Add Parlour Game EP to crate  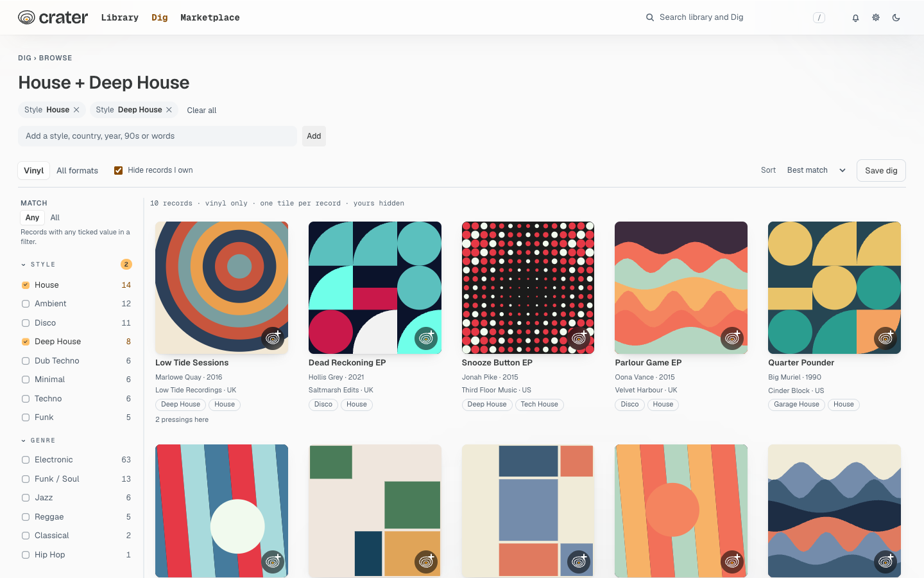[x=733, y=338]
